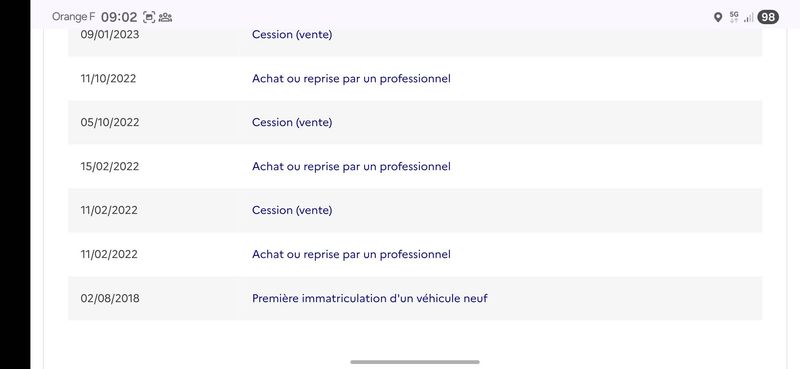Tap the cellular signal strength bars
The image size is (800, 369).
coord(748,18)
